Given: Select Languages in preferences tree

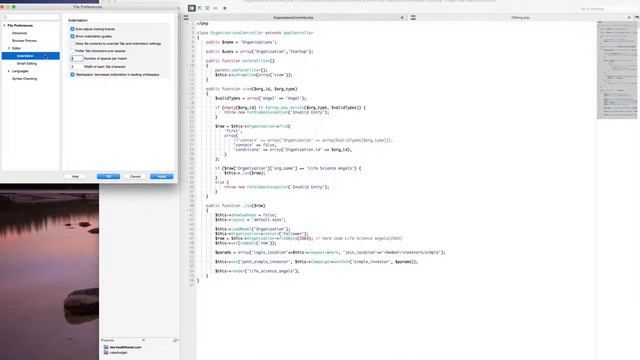Looking at the screenshot, I should tap(20, 71).
